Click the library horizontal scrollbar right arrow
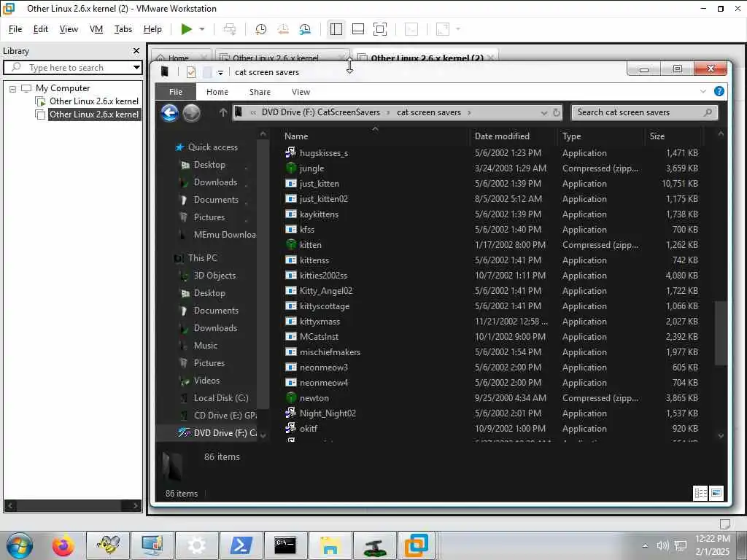 point(136,506)
